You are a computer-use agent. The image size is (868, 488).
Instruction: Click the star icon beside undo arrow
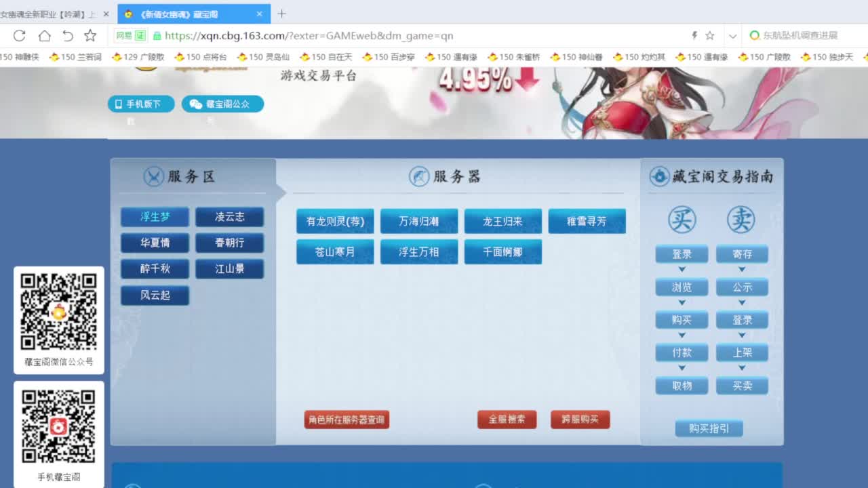90,36
